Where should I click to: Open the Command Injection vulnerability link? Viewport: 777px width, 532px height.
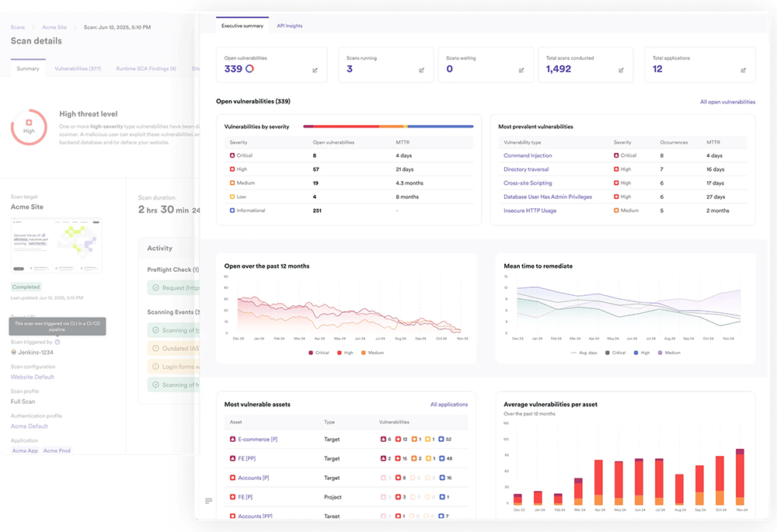pos(528,155)
